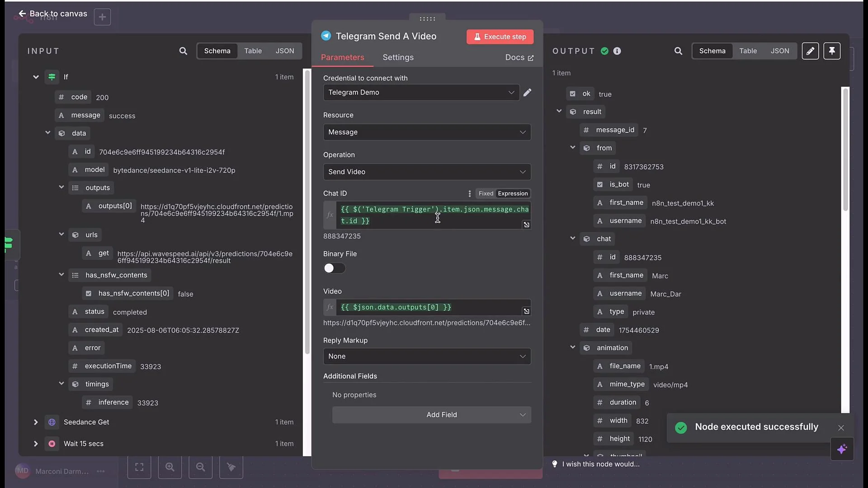The width and height of the screenshot is (868, 488).
Task: Zoom out on the canvas
Action: pyautogui.click(x=200, y=467)
